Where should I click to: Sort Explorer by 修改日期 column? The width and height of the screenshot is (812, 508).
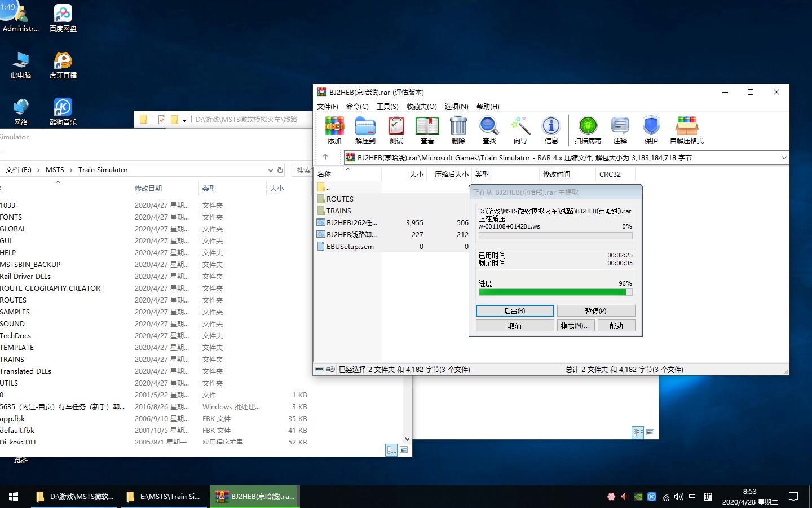(148, 189)
